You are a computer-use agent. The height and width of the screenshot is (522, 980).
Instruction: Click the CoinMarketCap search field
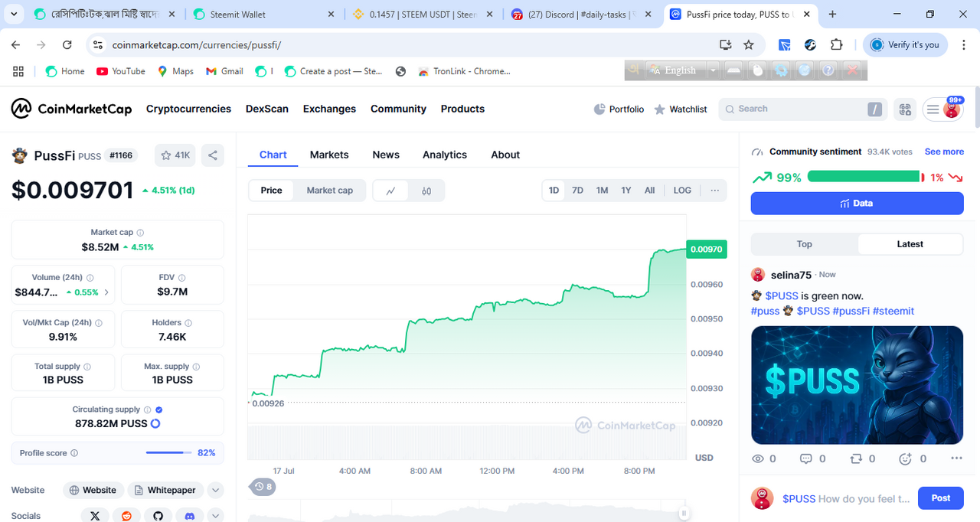pos(802,109)
